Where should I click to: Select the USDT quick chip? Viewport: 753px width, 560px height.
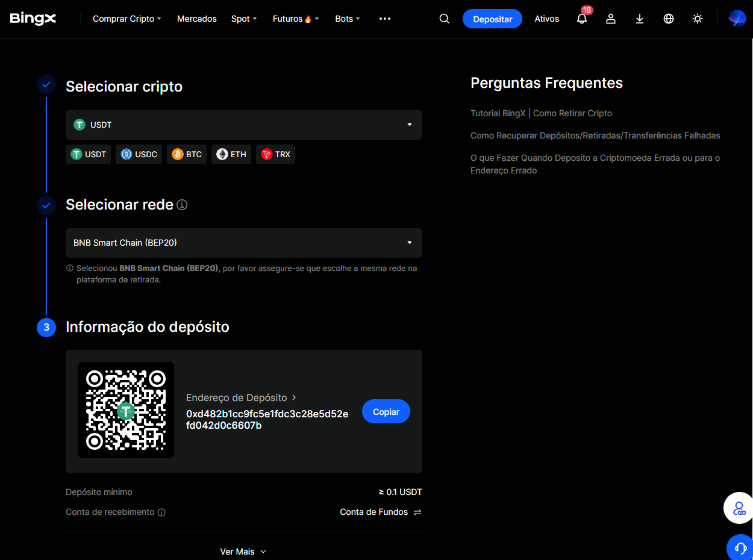coord(89,154)
